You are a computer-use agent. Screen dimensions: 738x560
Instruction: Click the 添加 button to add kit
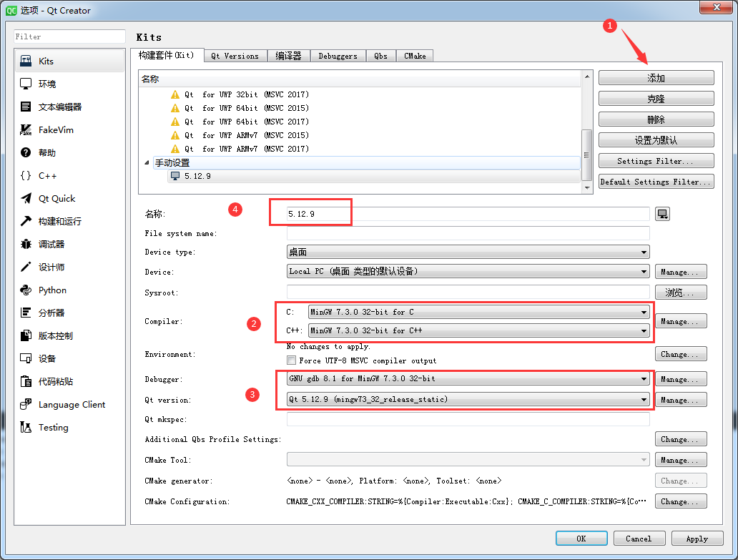[655, 77]
